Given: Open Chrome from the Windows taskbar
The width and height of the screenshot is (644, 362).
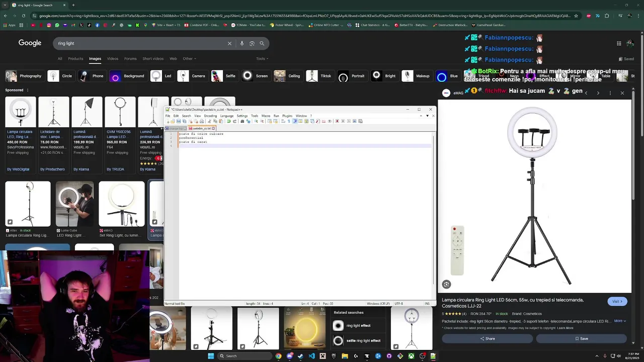Looking at the screenshot, I should pyautogui.click(x=278, y=356).
